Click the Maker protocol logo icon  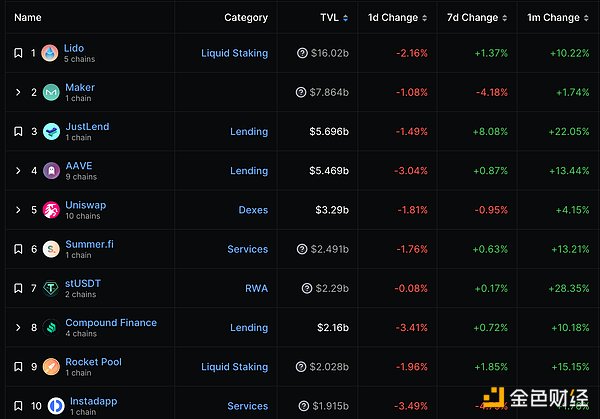pos(51,93)
